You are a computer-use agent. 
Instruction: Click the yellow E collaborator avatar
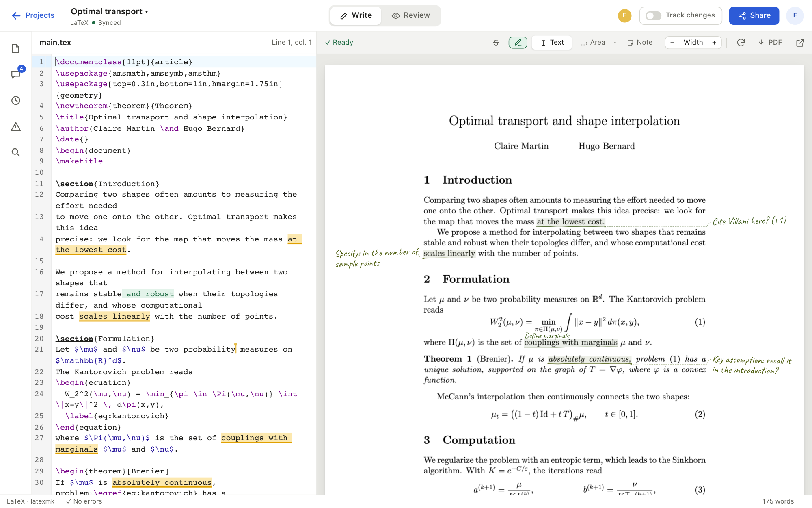[x=624, y=15]
